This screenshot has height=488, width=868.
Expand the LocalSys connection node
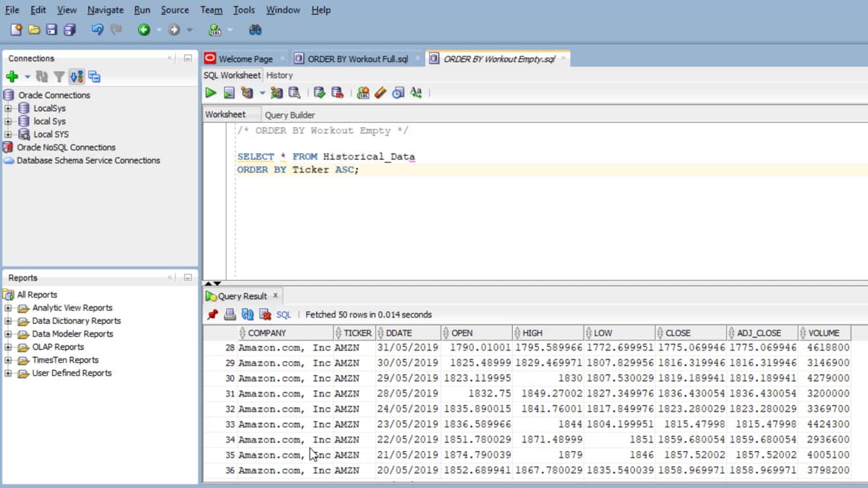(x=9, y=108)
